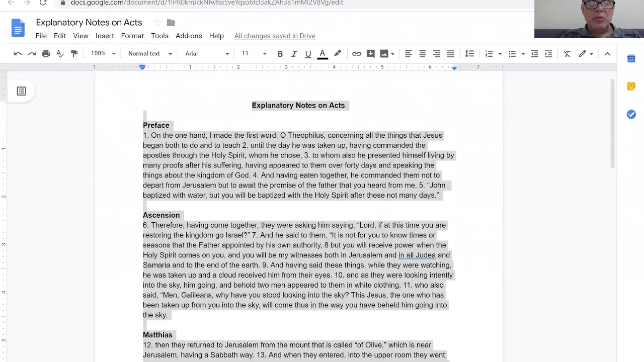Open the Normal text style dropdown

point(150,54)
